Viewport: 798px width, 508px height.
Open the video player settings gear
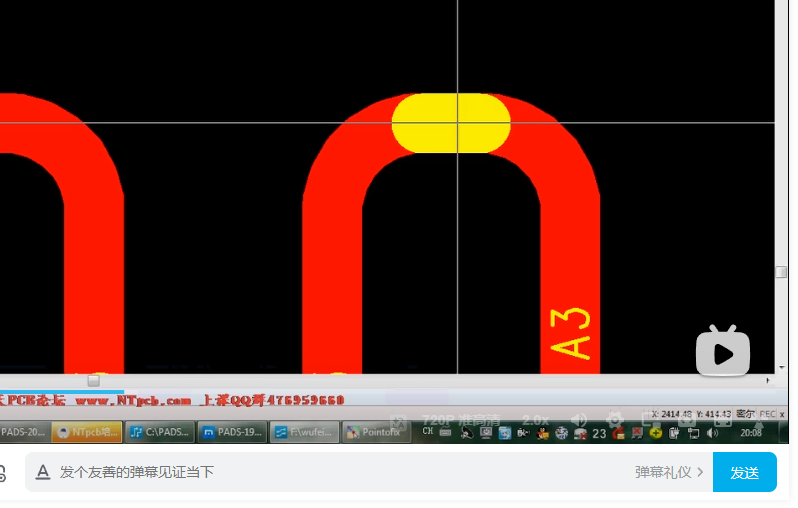[616, 420]
